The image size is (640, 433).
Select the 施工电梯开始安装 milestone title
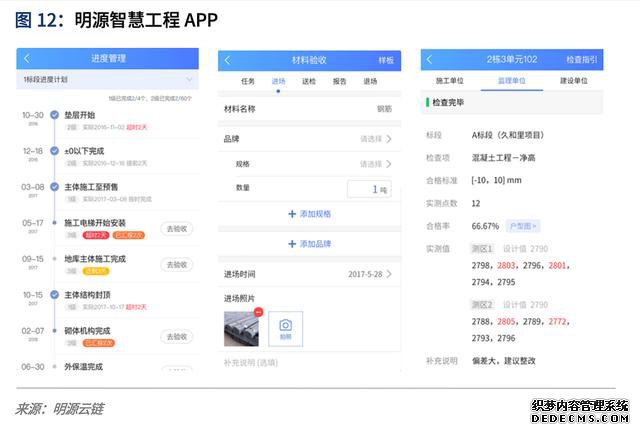coord(95,223)
